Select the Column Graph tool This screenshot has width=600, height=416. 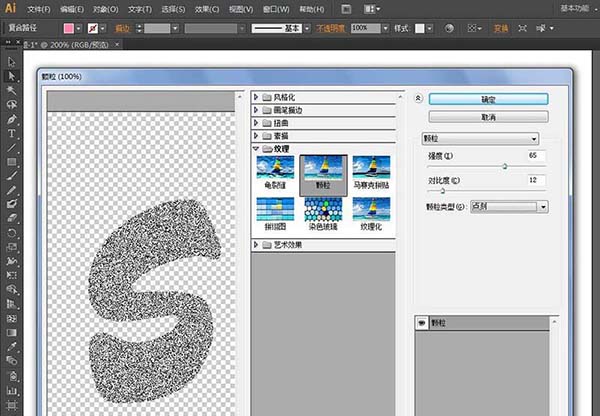pos(11,390)
